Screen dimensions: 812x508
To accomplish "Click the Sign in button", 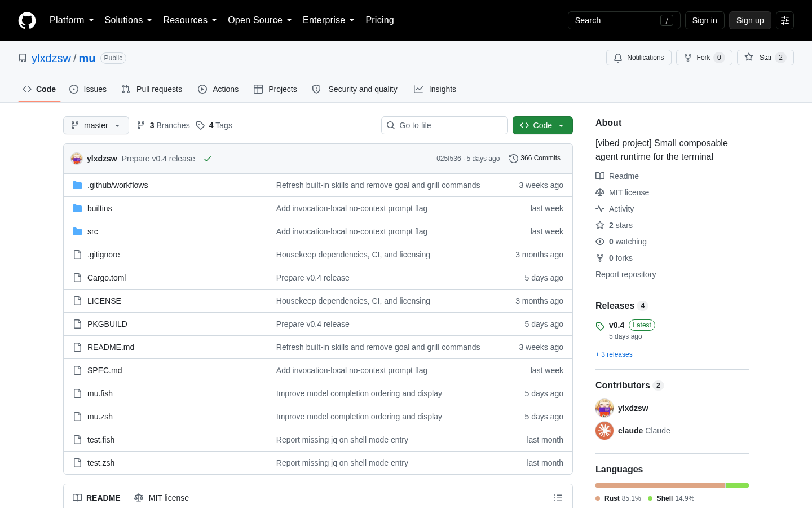I will click(x=705, y=20).
